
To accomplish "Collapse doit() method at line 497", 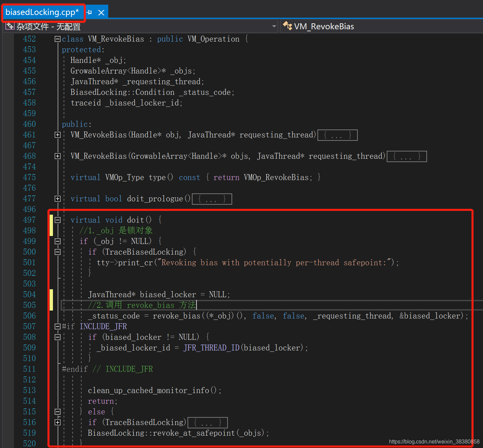I will [x=58, y=220].
